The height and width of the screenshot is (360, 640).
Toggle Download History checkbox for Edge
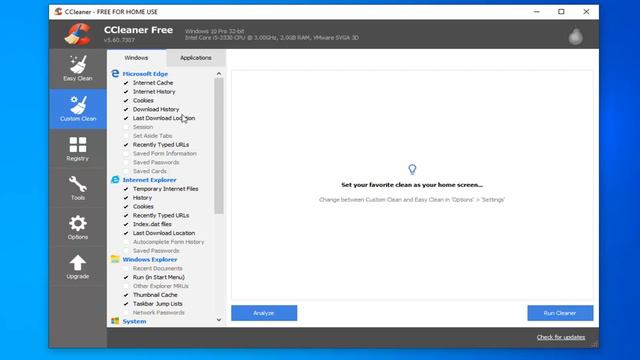pyautogui.click(x=126, y=109)
